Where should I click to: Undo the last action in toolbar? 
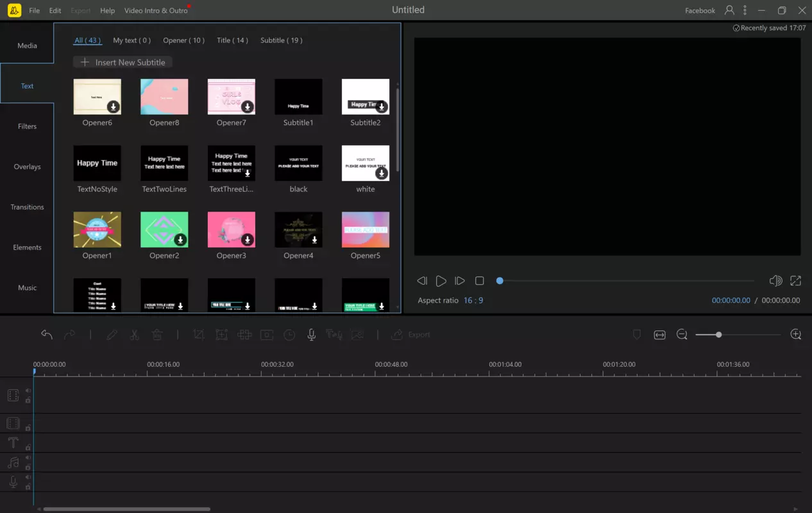47,335
